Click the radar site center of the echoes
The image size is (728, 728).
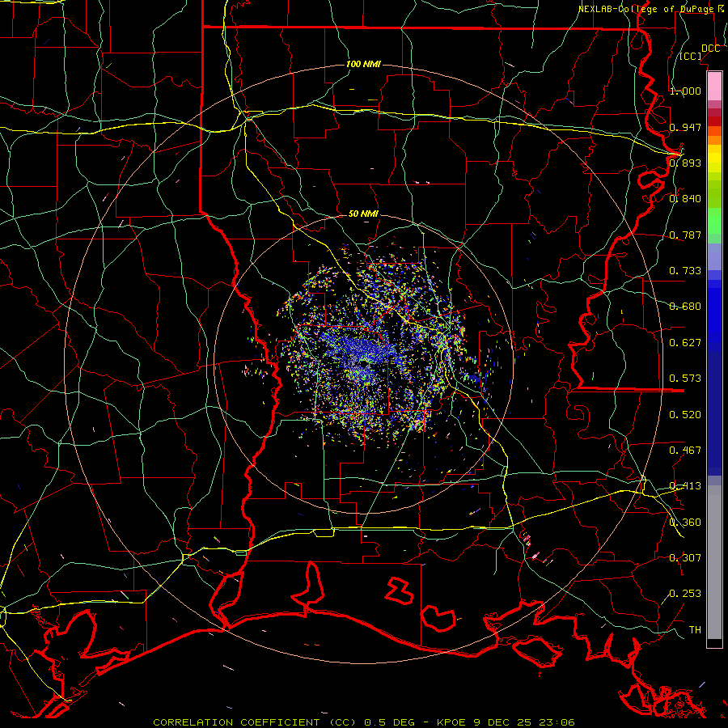(x=363, y=363)
